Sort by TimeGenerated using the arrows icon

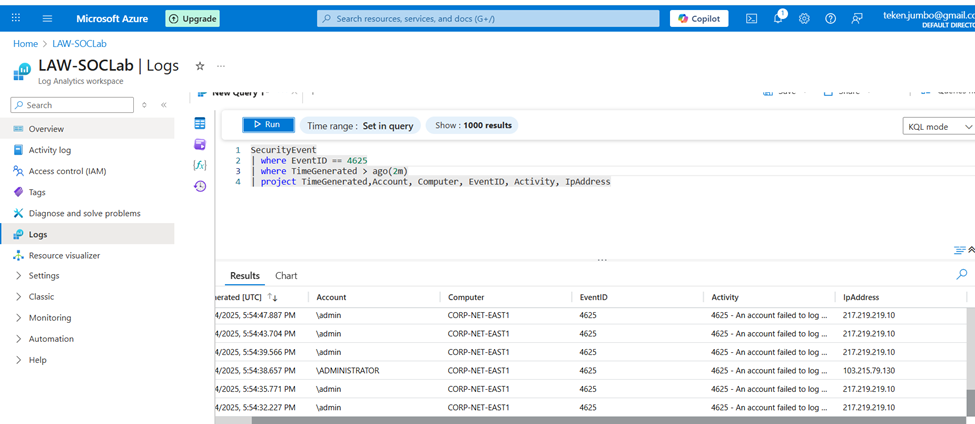(x=272, y=297)
